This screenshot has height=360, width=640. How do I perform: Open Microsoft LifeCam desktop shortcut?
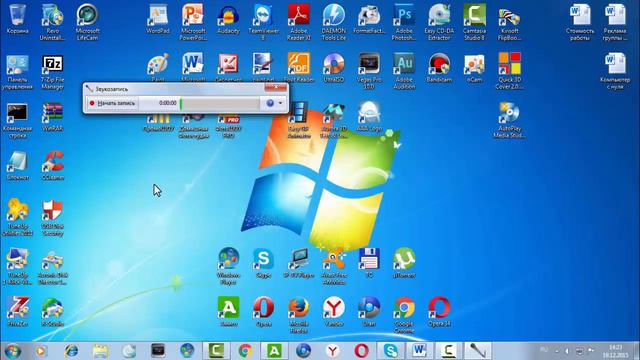(87, 22)
